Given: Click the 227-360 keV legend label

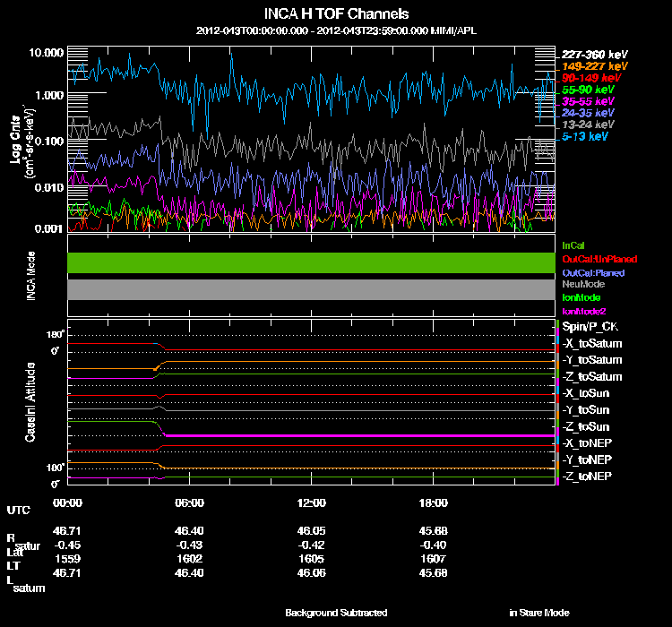Looking at the screenshot, I should click(594, 54).
